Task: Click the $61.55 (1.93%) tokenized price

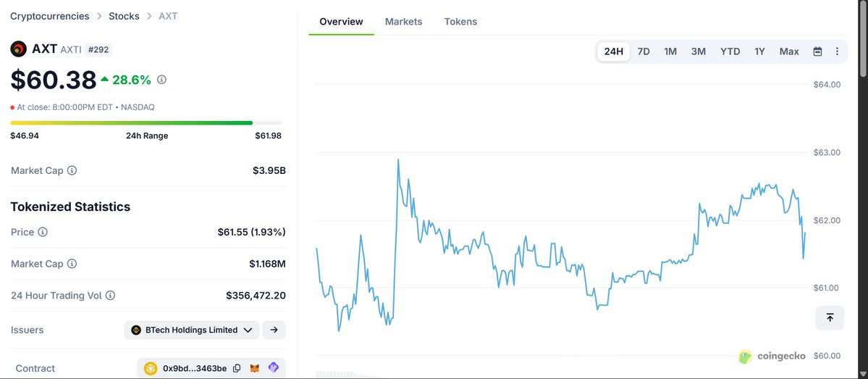Action: tap(252, 232)
